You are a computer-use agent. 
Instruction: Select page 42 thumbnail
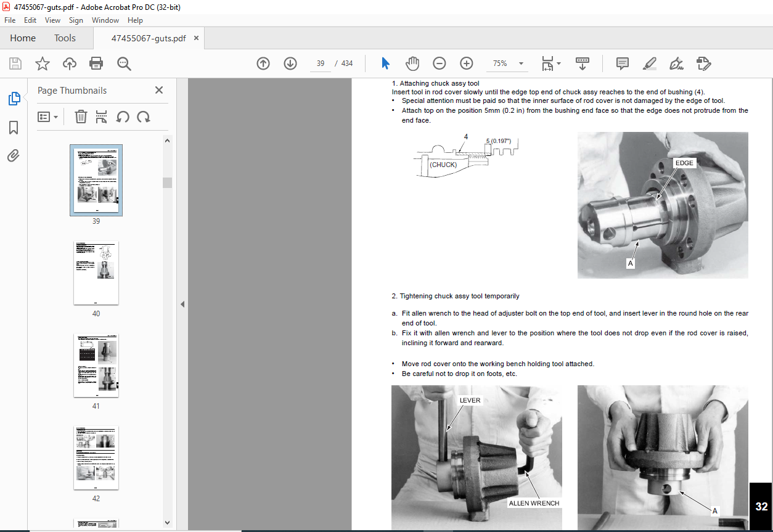click(x=96, y=458)
